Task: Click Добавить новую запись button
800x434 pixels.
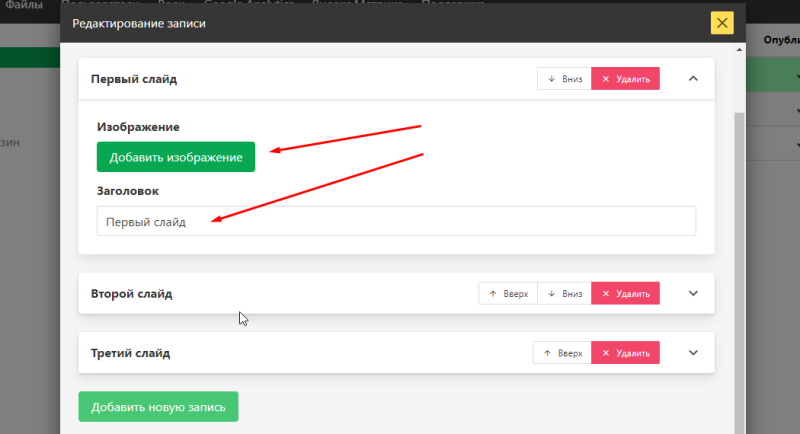Action: (x=158, y=407)
